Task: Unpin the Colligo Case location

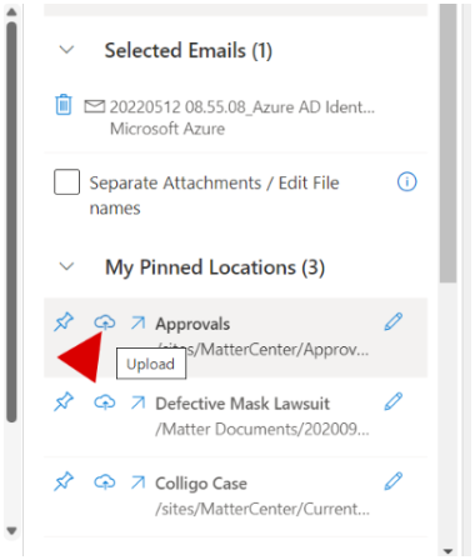Action: click(x=64, y=481)
